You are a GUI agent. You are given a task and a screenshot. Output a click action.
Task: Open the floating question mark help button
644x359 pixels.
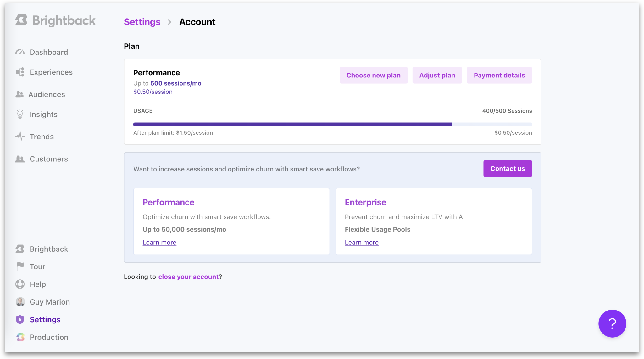(x=612, y=323)
